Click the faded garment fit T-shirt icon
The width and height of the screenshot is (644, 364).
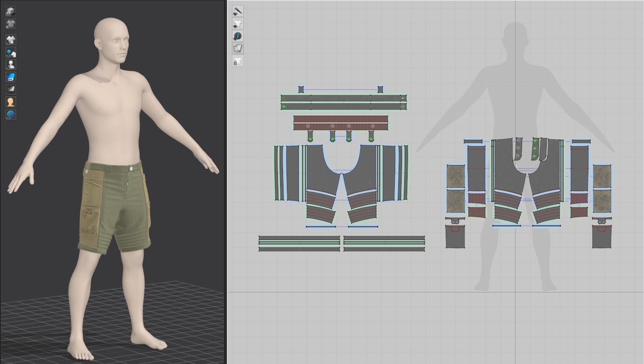[11, 24]
